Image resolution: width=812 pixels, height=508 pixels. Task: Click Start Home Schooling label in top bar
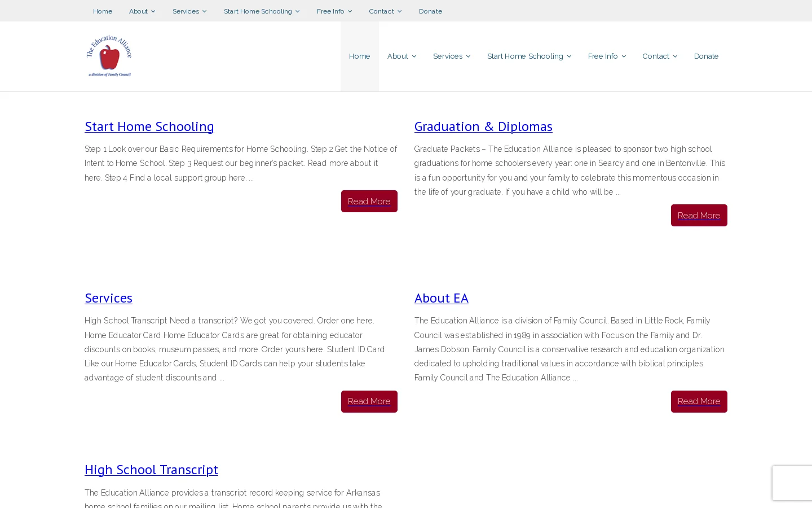click(x=258, y=11)
